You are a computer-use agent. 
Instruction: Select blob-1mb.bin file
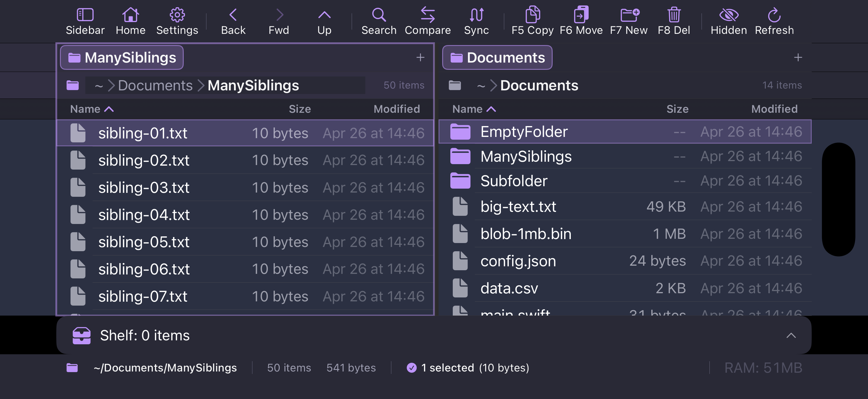click(625, 234)
